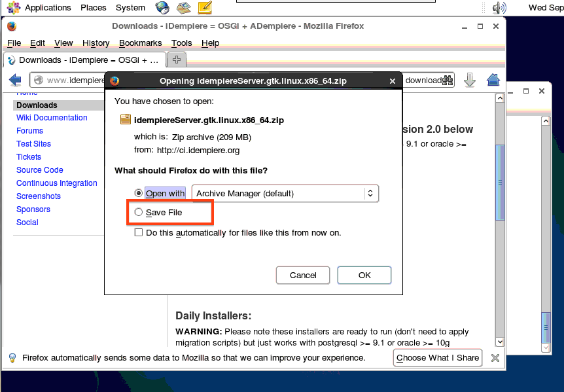564x392 pixels.
Task: Launch the mail client panel icon
Action: pyautogui.click(x=184, y=8)
